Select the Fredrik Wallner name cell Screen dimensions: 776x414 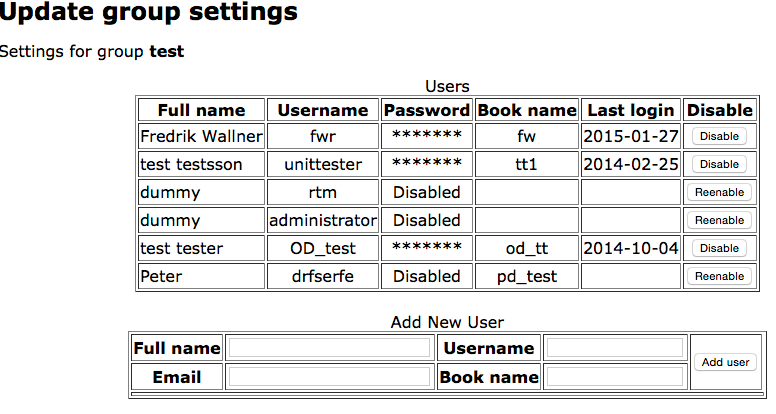(201, 136)
